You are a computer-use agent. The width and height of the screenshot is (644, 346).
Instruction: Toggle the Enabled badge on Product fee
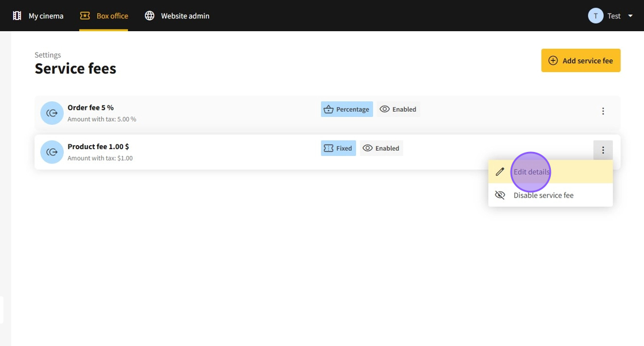pos(381,149)
